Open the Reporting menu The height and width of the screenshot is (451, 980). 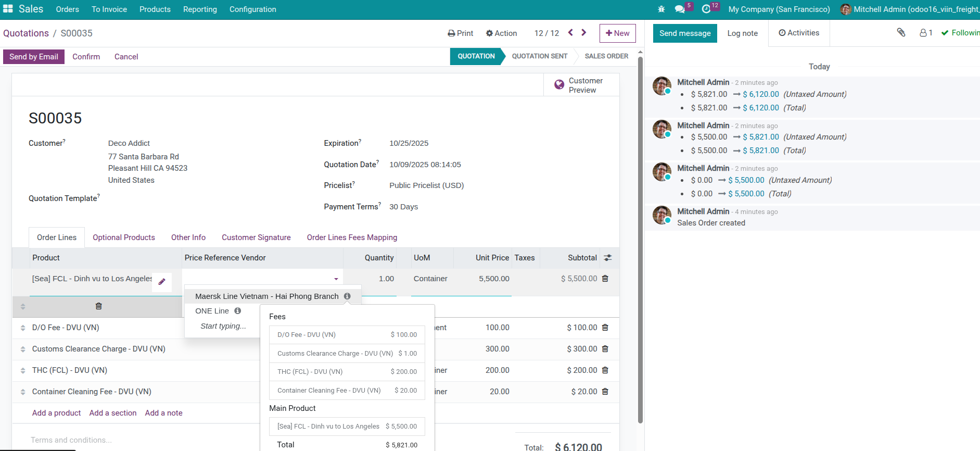200,9
